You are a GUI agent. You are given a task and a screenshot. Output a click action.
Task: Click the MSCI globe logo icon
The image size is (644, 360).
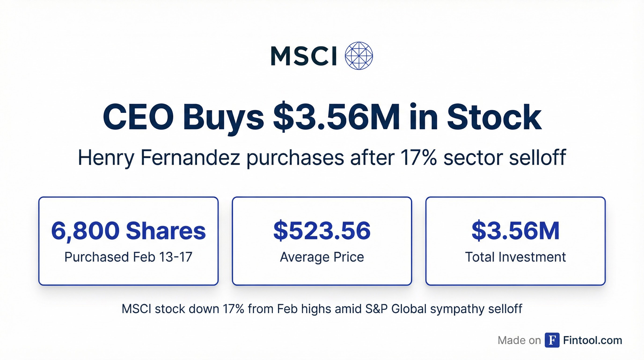359,56
